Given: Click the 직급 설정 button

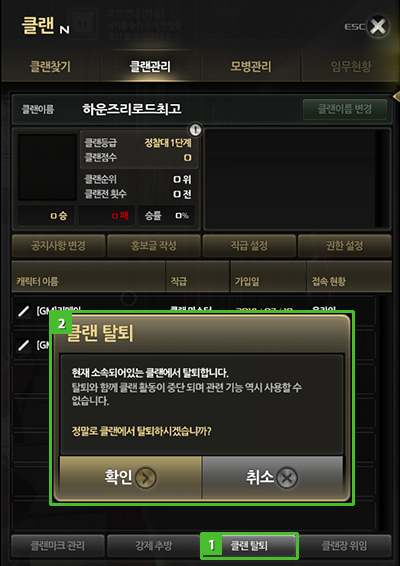Looking at the screenshot, I should tap(249, 246).
